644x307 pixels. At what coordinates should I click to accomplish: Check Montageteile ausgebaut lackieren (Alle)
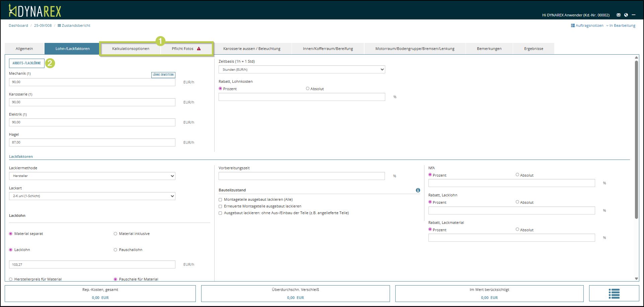click(220, 200)
